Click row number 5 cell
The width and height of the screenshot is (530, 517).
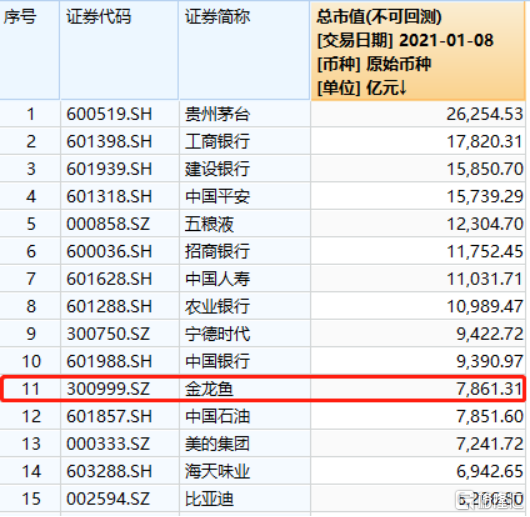(30, 224)
